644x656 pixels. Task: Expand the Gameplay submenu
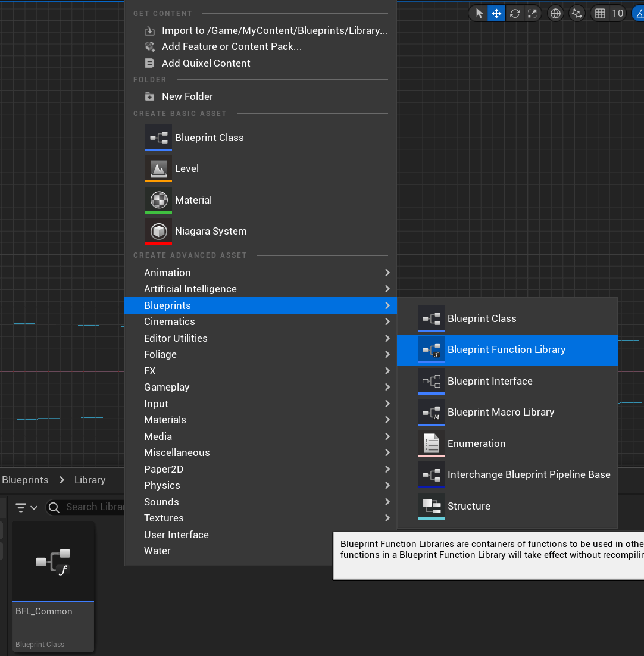(261, 388)
